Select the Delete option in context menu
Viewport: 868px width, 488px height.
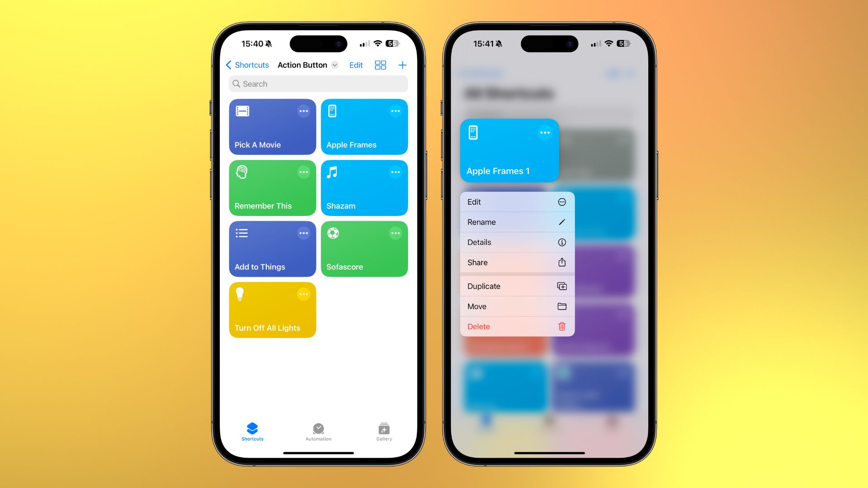(x=516, y=326)
